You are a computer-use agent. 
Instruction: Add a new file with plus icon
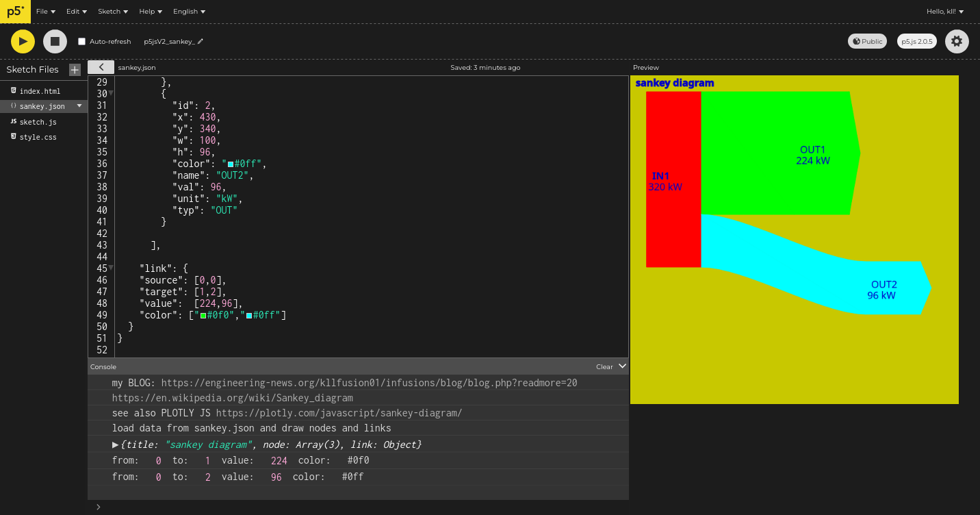coord(75,70)
